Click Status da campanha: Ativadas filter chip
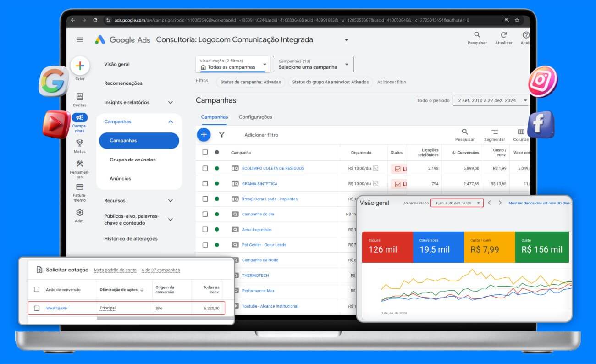The height and width of the screenshot is (364, 596). 251,82
